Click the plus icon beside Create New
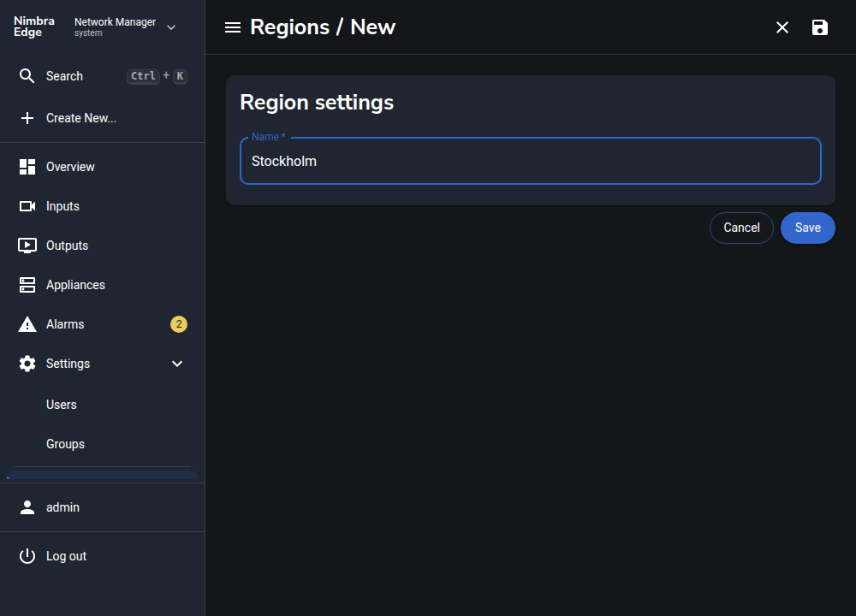856x616 pixels. (27, 118)
